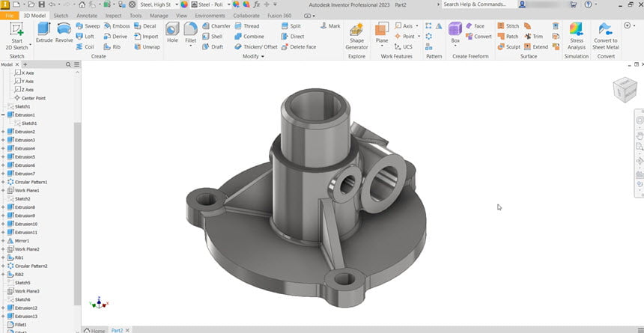Open the Combine tool
This screenshot has width=644, height=333.
point(249,36)
